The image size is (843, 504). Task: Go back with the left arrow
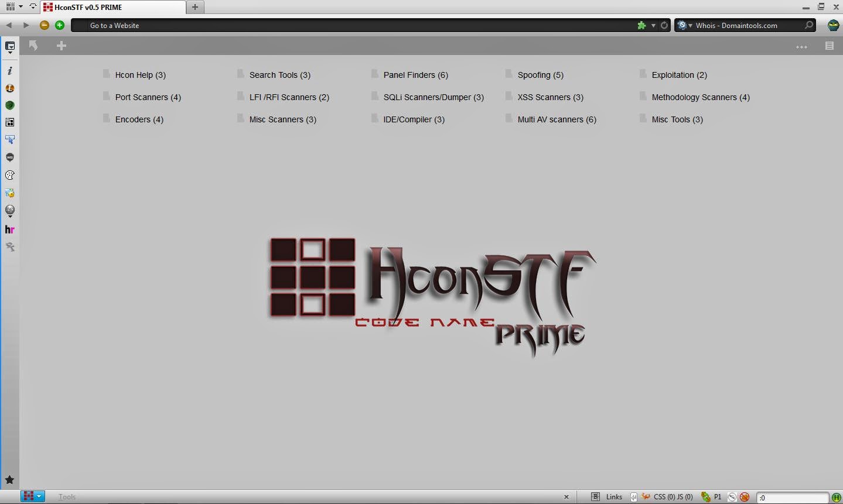coord(9,25)
